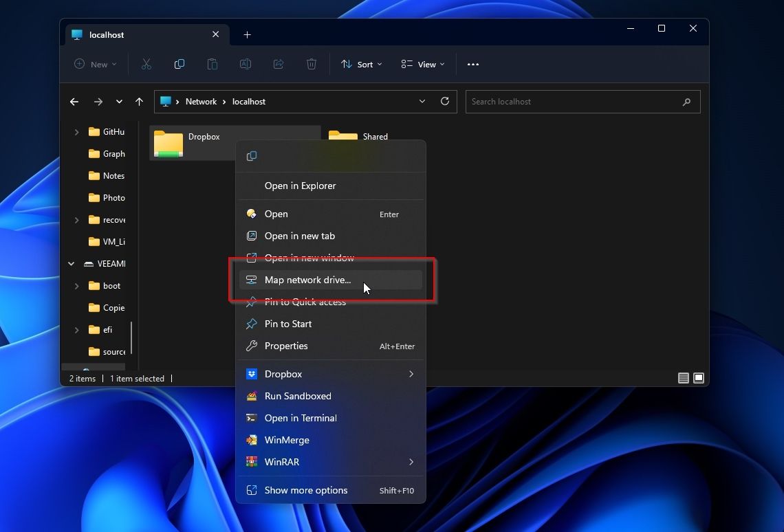Select the Rename icon in the toolbar
784x532 pixels.
click(246, 64)
